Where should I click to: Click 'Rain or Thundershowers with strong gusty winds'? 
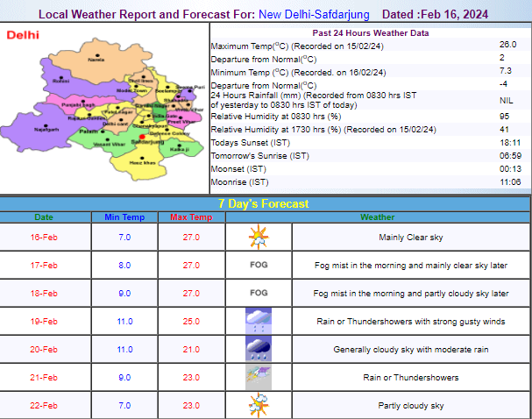click(x=411, y=322)
